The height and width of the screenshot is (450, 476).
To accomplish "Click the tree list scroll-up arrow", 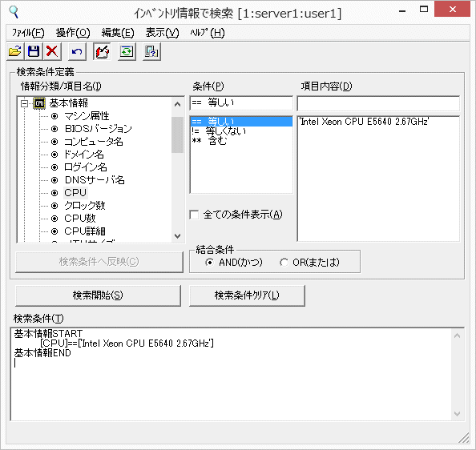I will pyautogui.click(x=178, y=104).
